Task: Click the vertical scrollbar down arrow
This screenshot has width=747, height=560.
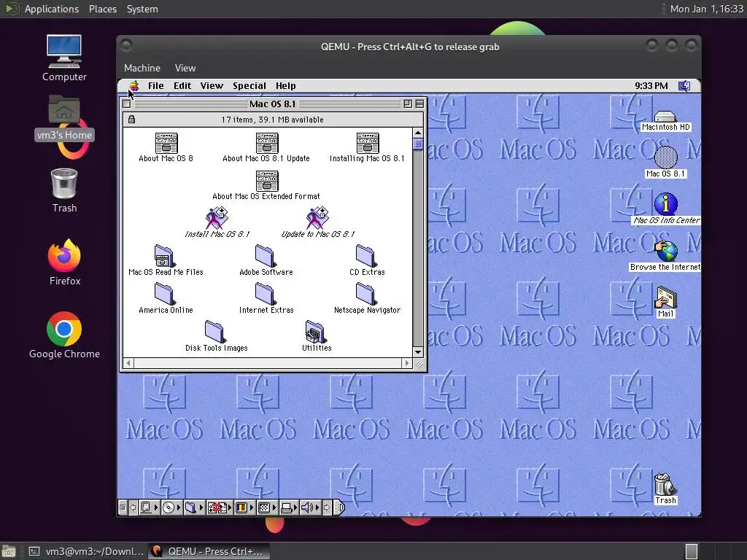Action: coord(418,352)
